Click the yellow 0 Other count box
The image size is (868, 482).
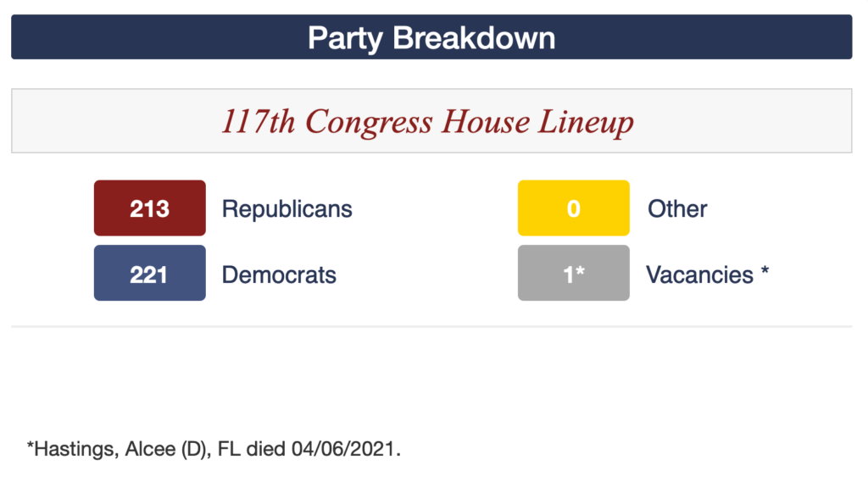573,208
